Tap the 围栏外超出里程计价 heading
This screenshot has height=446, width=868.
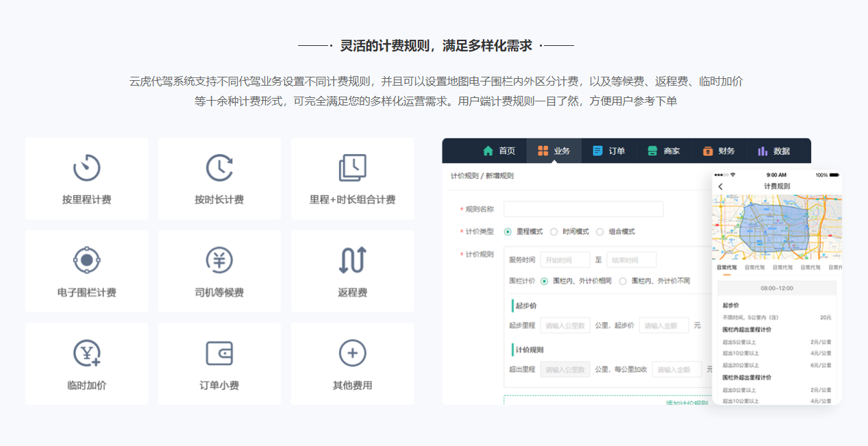(x=747, y=377)
